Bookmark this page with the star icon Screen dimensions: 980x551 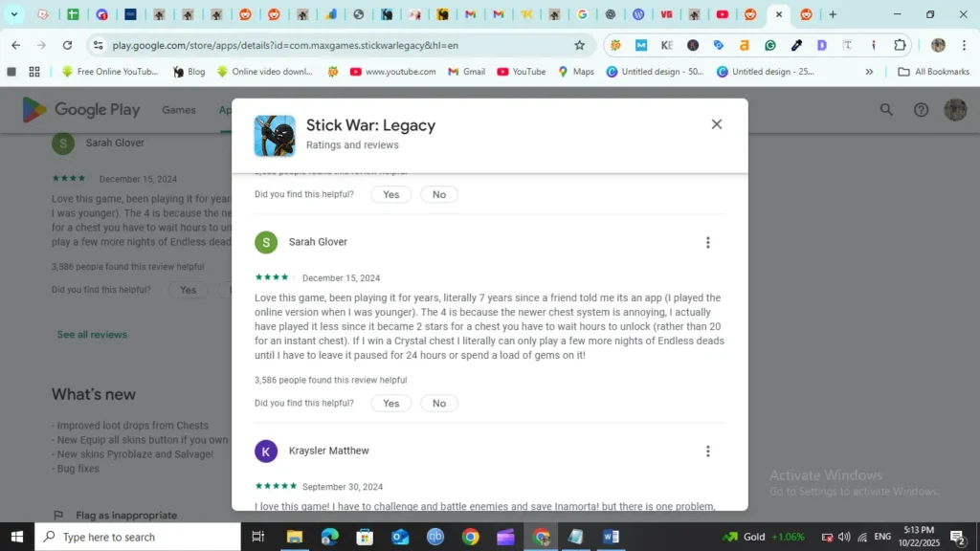[x=579, y=45]
